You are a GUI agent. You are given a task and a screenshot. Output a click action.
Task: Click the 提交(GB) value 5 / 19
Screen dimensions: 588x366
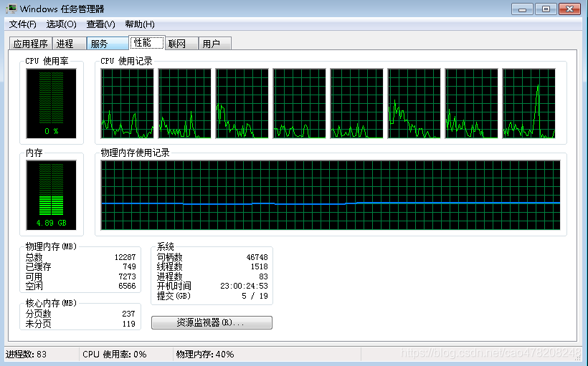(x=255, y=296)
